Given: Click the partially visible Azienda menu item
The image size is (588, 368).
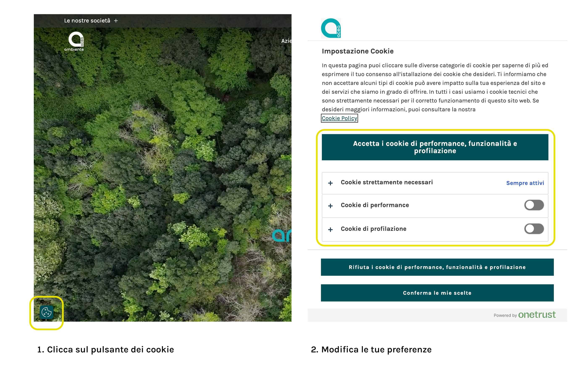Looking at the screenshot, I should click(286, 41).
